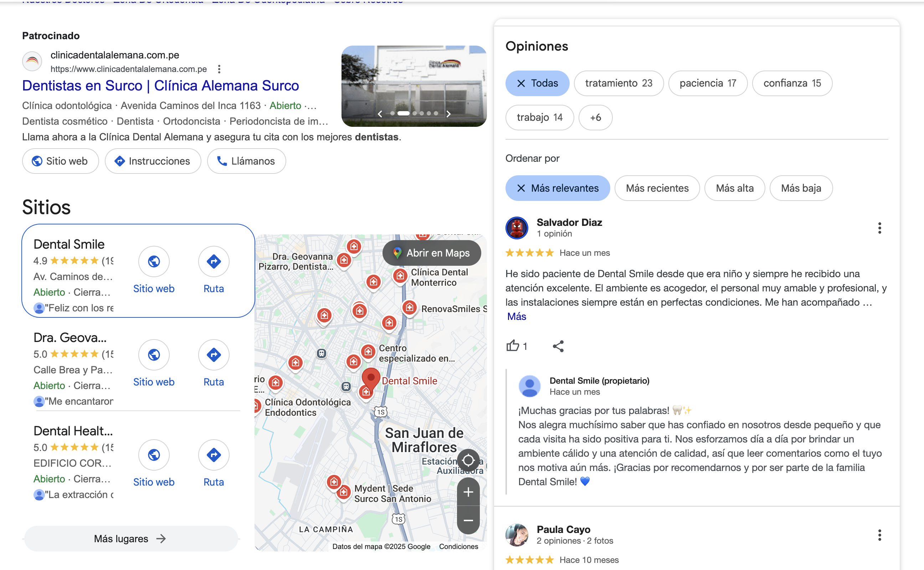Filter reviews by confianza
This screenshot has width=924, height=570.
coord(792,83)
